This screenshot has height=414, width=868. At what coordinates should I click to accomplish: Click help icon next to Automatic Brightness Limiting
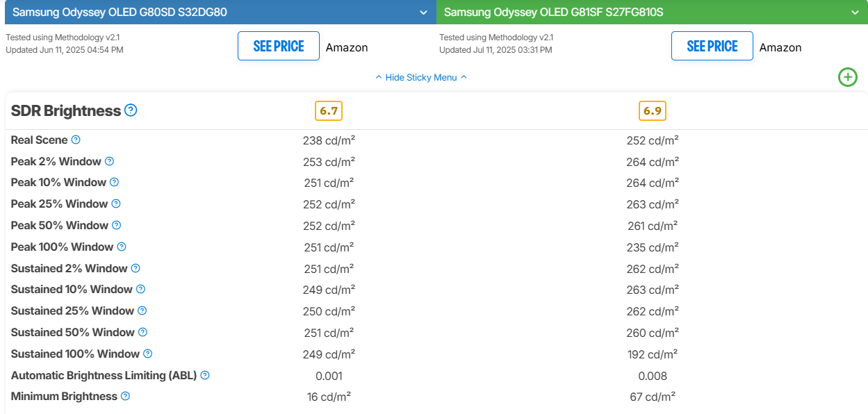point(205,375)
